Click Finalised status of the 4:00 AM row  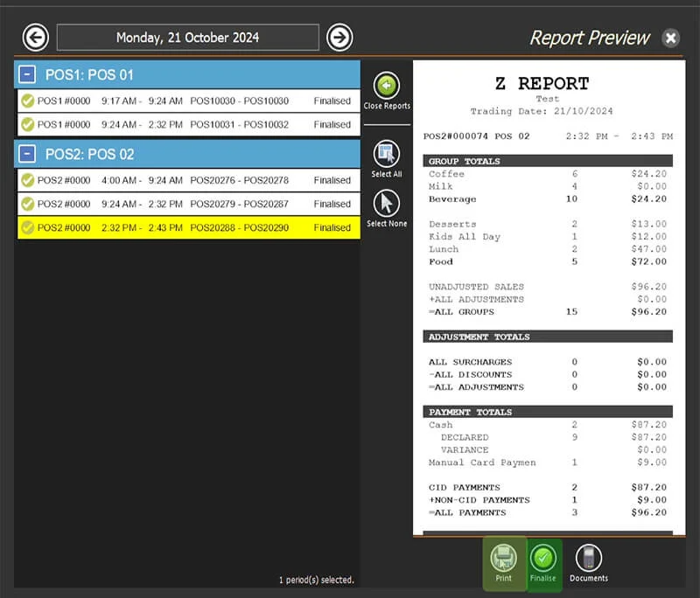[x=332, y=180]
